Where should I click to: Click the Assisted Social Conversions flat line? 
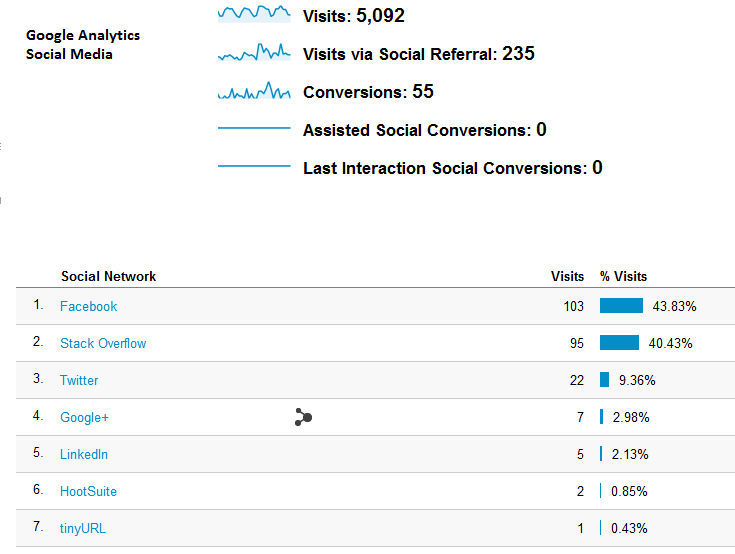pyautogui.click(x=254, y=127)
